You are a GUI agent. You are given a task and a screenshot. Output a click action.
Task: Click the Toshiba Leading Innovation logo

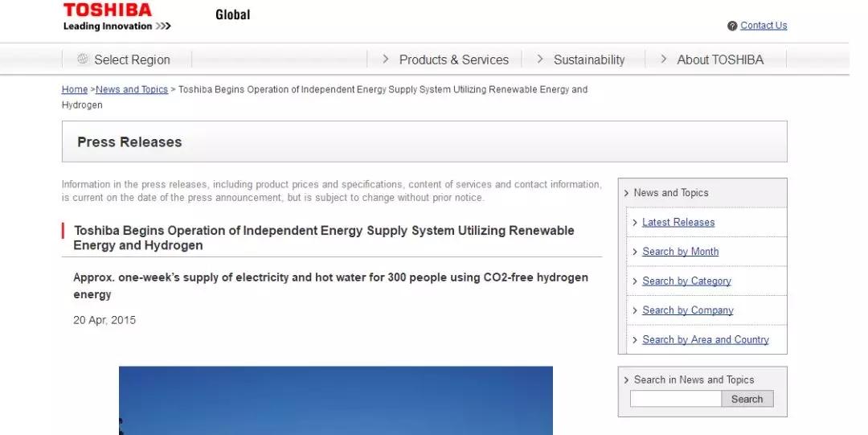117,17
